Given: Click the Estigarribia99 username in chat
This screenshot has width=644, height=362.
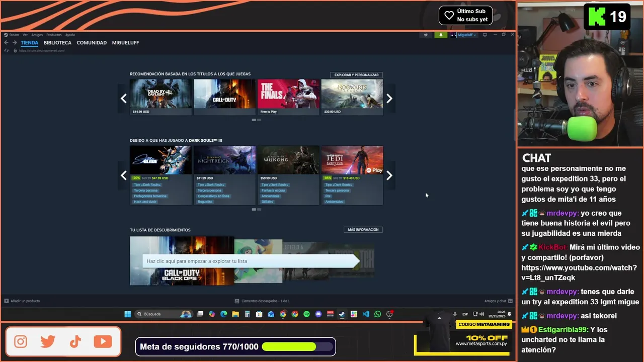Looking at the screenshot, I should coord(563,330).
